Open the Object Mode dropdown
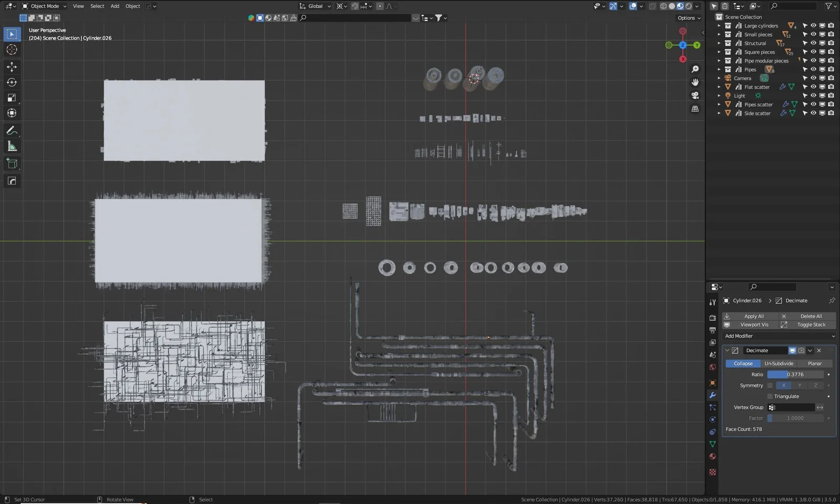This screenshot has height=504, width=840. tap(44, 6)
